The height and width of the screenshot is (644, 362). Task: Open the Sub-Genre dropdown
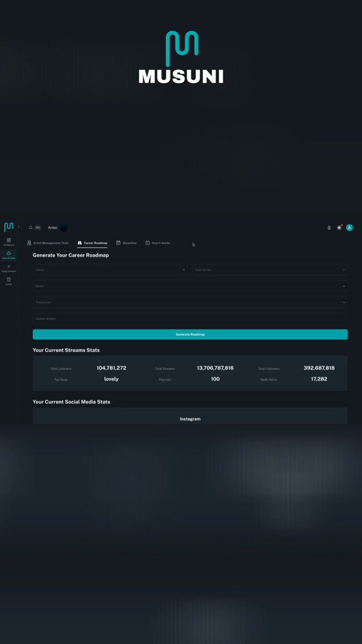[x=270, y=269]
